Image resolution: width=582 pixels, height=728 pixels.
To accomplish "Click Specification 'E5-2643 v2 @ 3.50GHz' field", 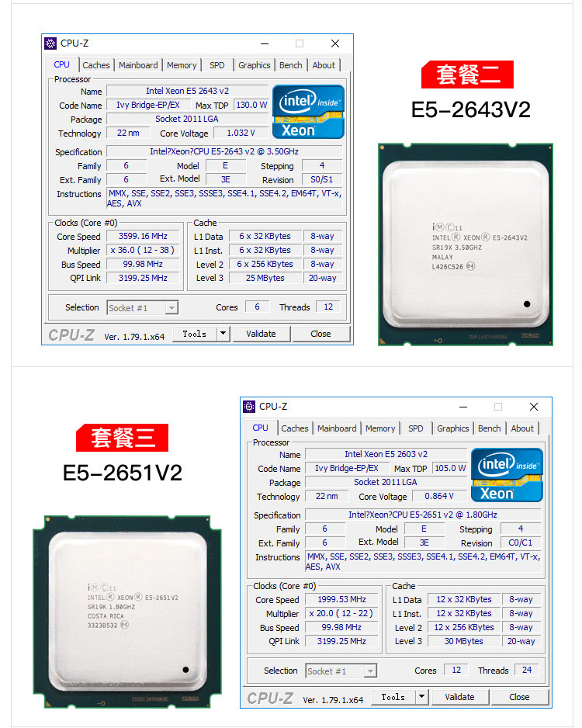I will (x=224, y=151).
